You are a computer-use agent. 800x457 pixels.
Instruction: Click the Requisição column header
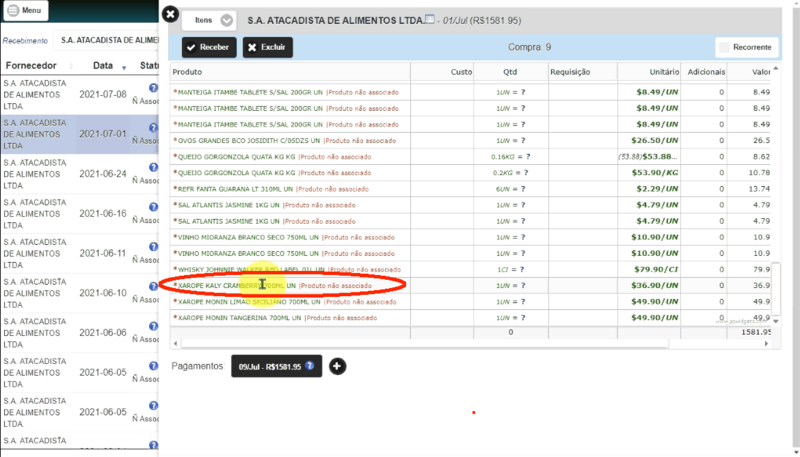pos(583,72)
